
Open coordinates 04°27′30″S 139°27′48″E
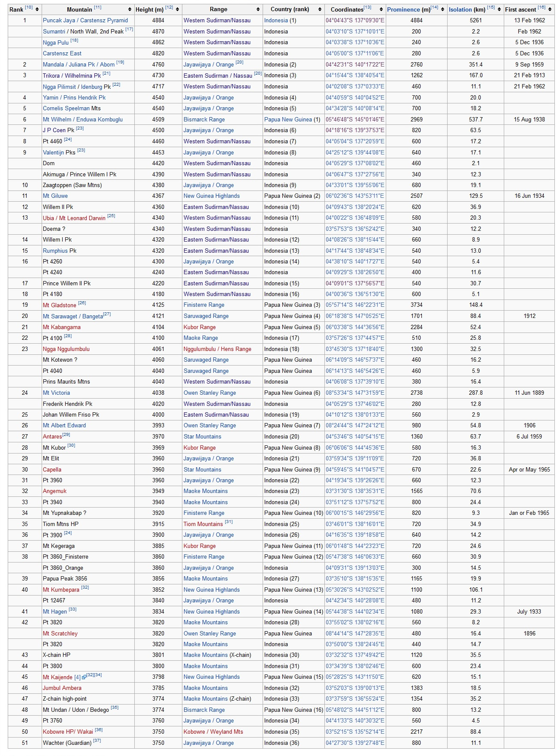pyautogui.click(x=355, y=743)
